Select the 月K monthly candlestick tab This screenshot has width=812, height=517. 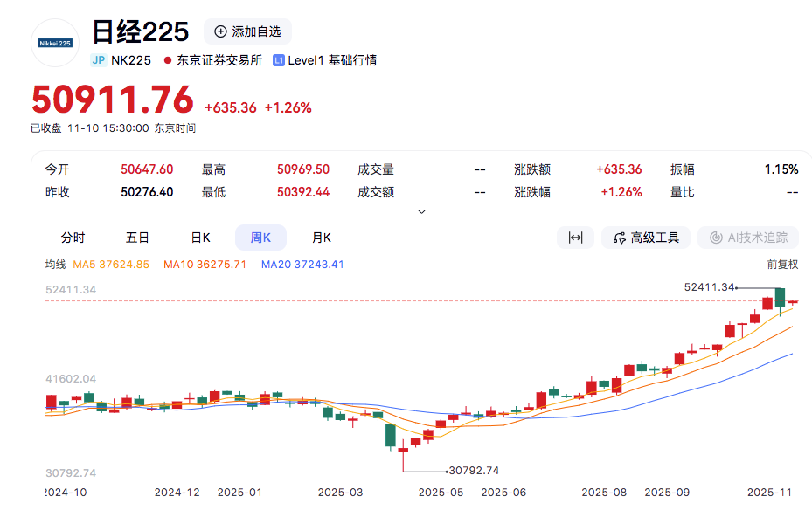pyautogui.click(x=321, y=238)
